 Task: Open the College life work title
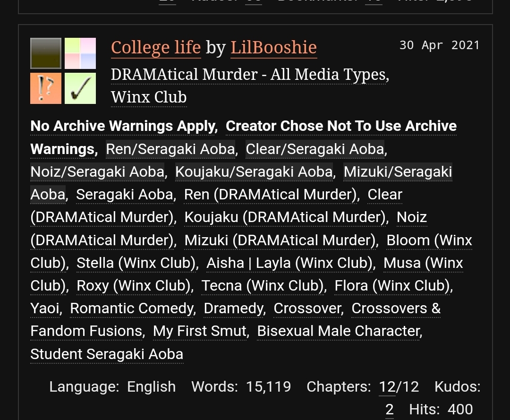pyautogui.click(x=156, y=47)
